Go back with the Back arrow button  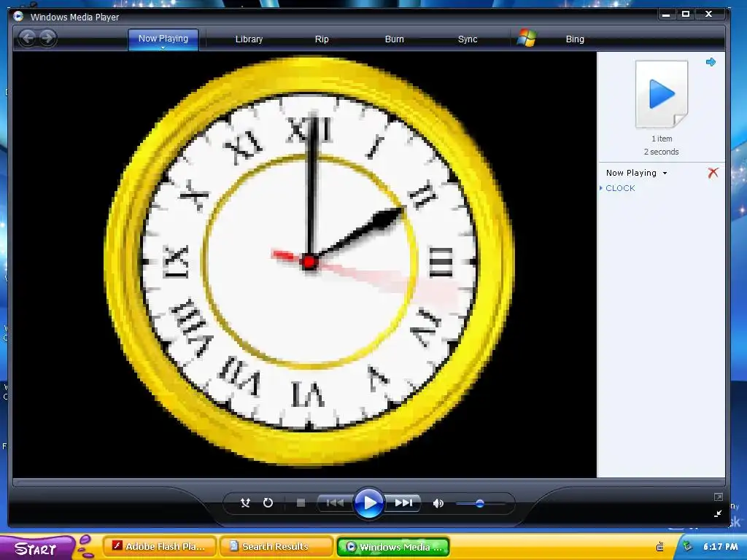28,38
